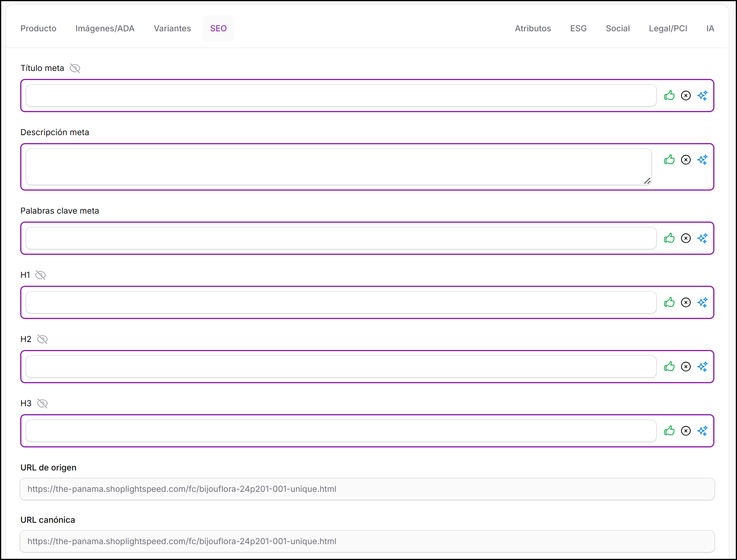Viewport: 737px width, 560px height.
Task: Go to the Legal/PCI tab
Action: pos(668,29)
